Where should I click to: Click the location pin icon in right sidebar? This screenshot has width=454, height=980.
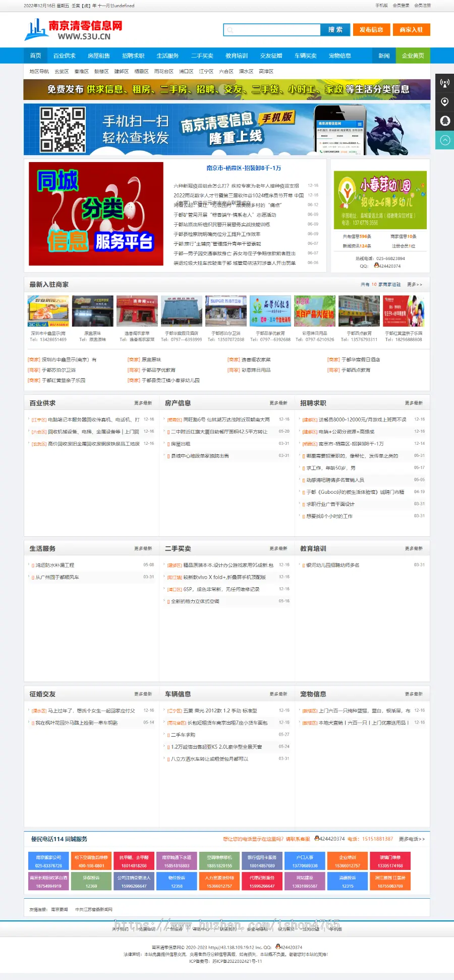[444, 102]
